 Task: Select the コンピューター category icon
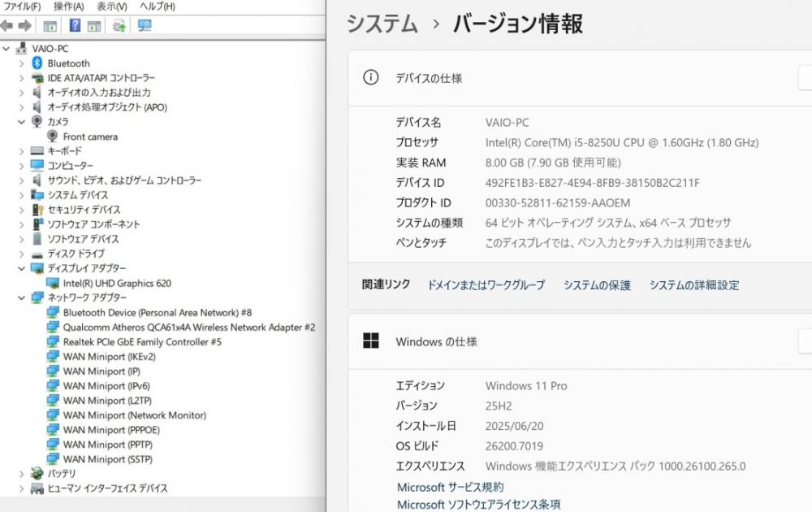[37, 165]
